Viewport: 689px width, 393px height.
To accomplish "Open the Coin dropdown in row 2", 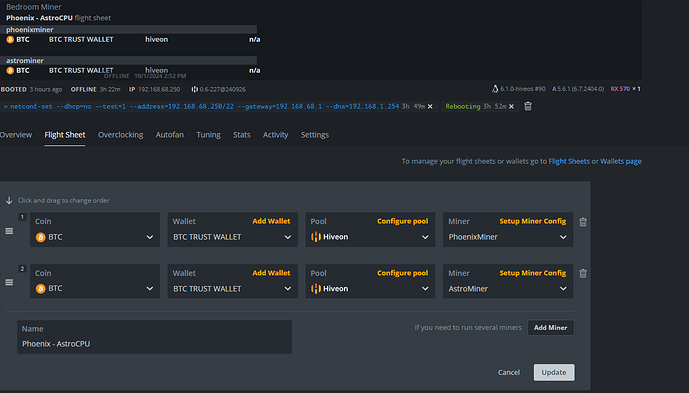I will 95,288.
